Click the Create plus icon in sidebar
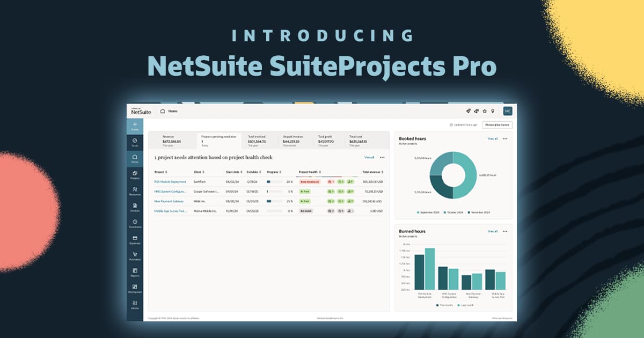This screenshot has height=338, width=644. [x=135, y=124]
